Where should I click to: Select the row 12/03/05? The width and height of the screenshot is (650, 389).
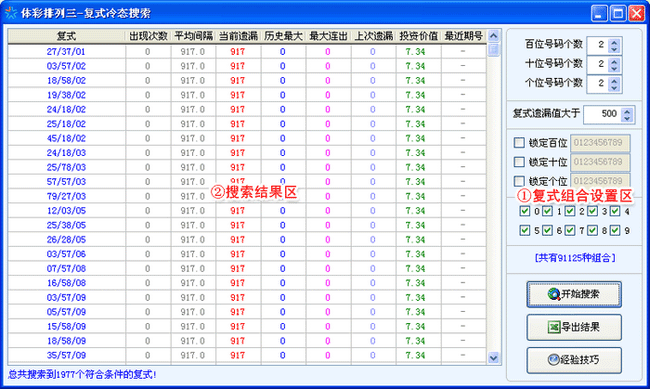[247, 211]
